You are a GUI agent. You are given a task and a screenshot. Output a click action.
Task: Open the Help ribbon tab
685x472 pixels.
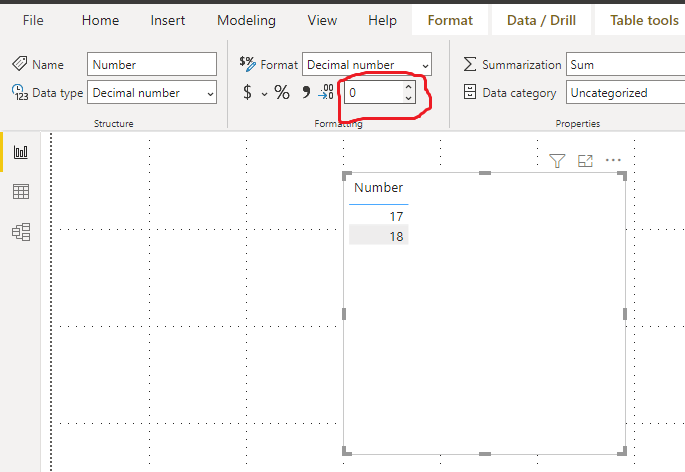point(382,20)
